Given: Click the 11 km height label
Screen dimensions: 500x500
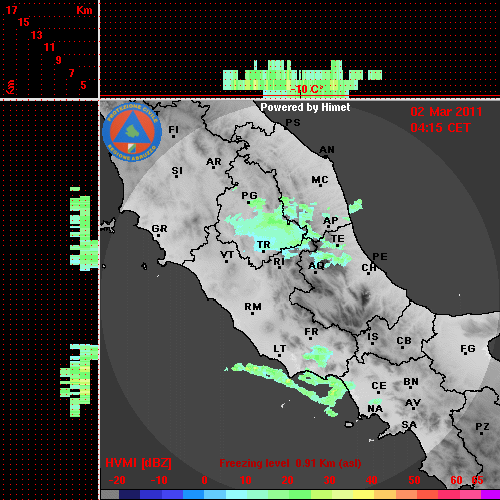Looking at the screenshot, I should click(49, 47).
